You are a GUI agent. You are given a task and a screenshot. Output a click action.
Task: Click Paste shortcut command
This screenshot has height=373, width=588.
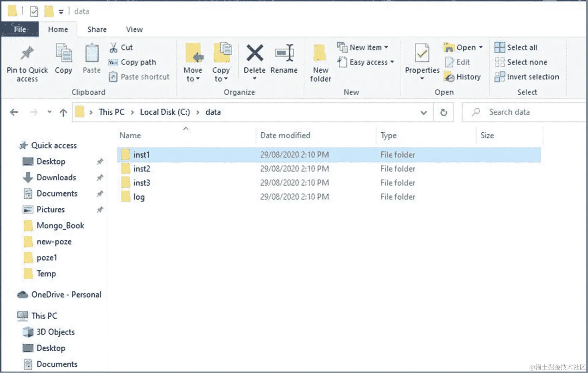[x=139, y=77]
